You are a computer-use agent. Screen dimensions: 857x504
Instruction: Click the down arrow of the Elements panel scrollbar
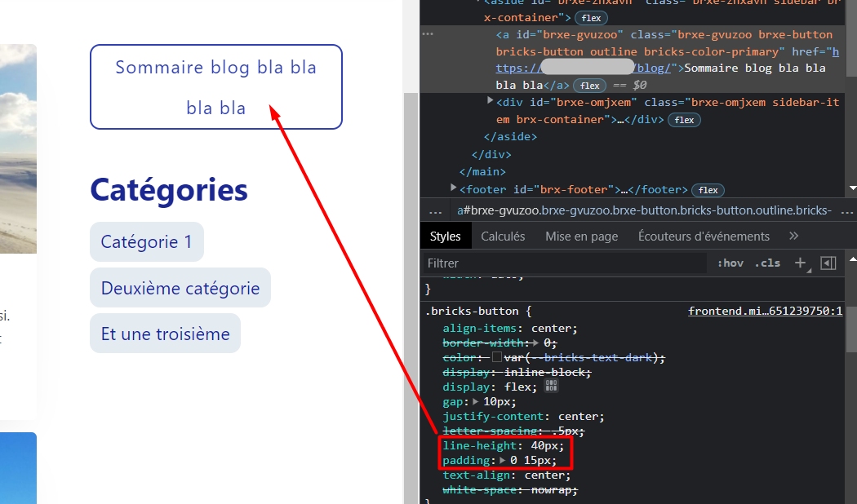pos(853,188)
